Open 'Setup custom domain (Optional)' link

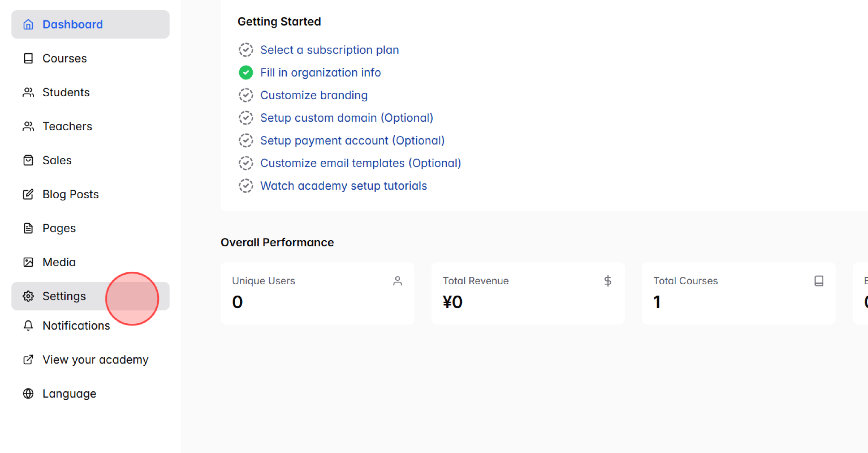pos(346,118)
